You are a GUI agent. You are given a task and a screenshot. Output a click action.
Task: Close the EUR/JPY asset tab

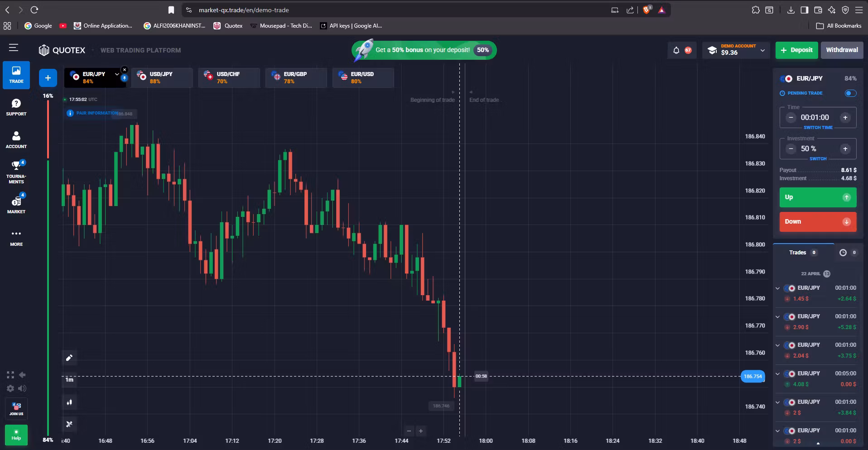(x=125, y=70)
